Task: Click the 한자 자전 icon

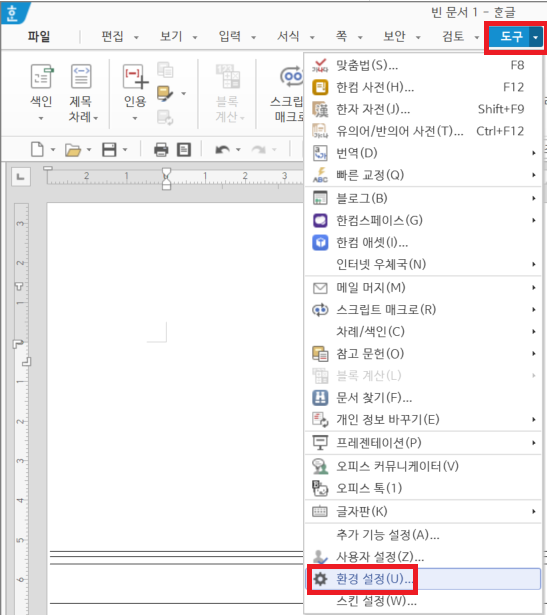Action: (x=320, y=109)
